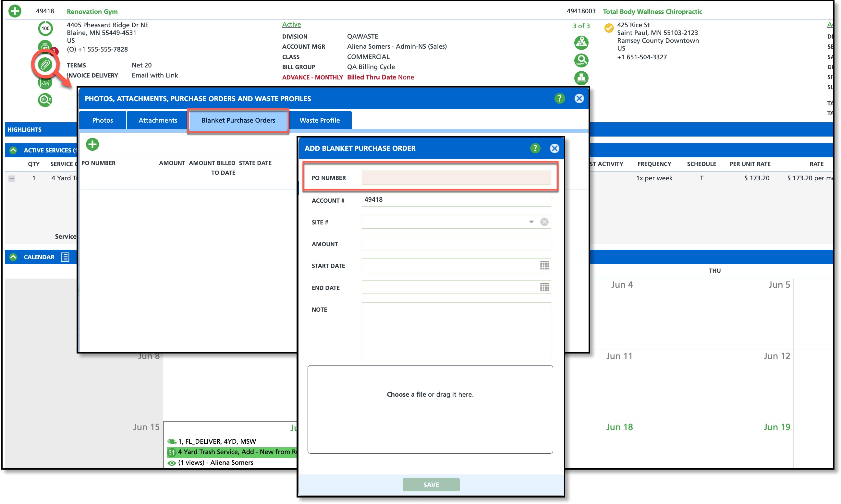Click the paperclip attachments icon

[x=45, y=64]
